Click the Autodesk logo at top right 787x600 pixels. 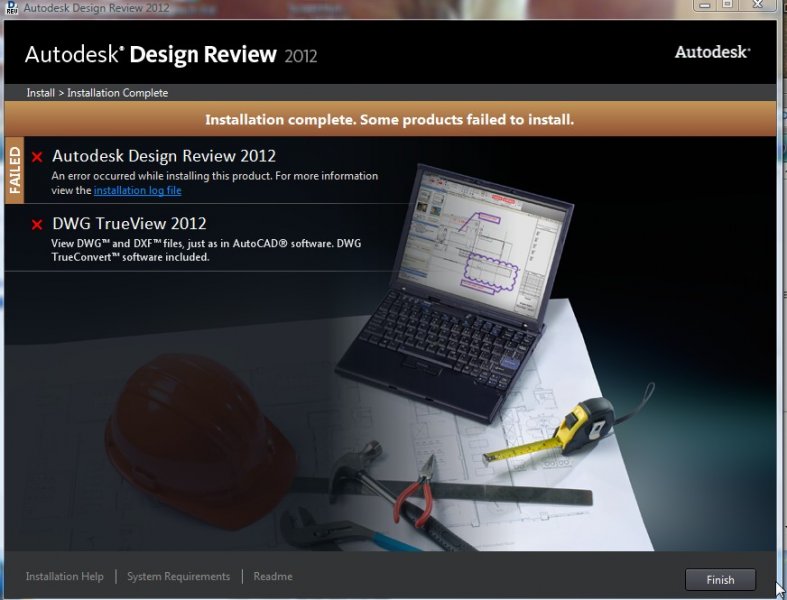[712, 52]
